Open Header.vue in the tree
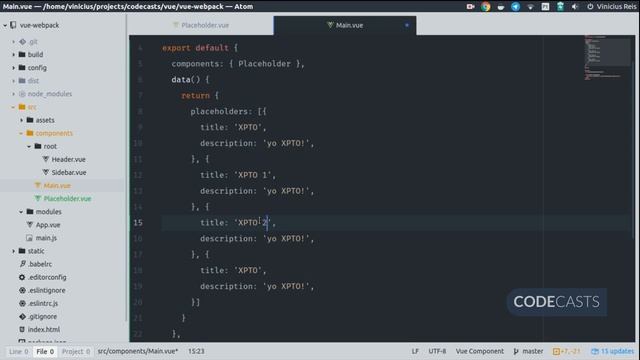 coord(68,160)
